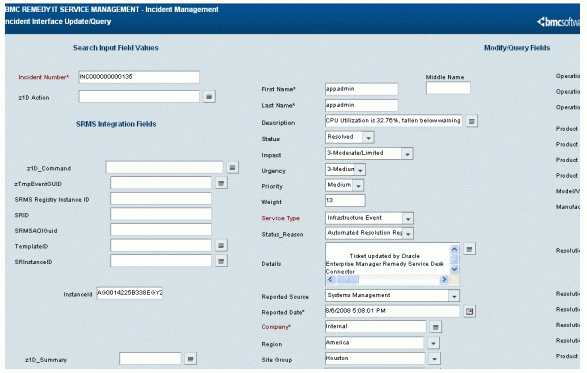Viewport: 587px width, 373px height.
Task: Click the Reported Date input field
Action: [392, 311]
